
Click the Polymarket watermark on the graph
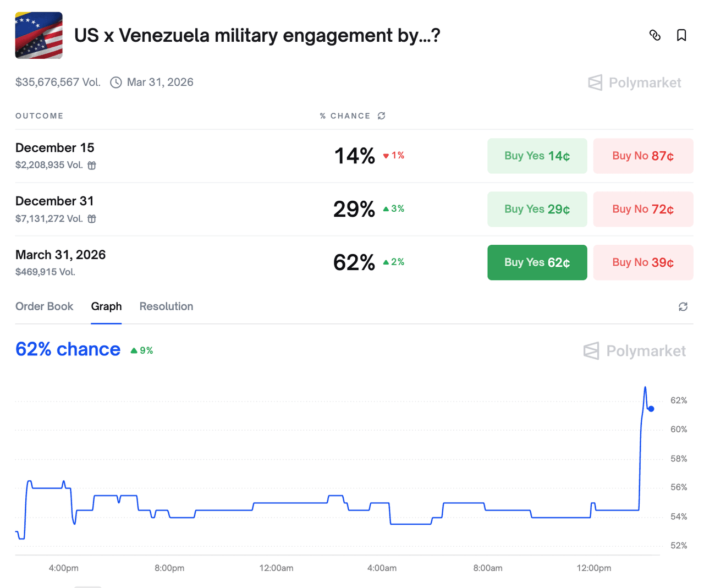634,350
